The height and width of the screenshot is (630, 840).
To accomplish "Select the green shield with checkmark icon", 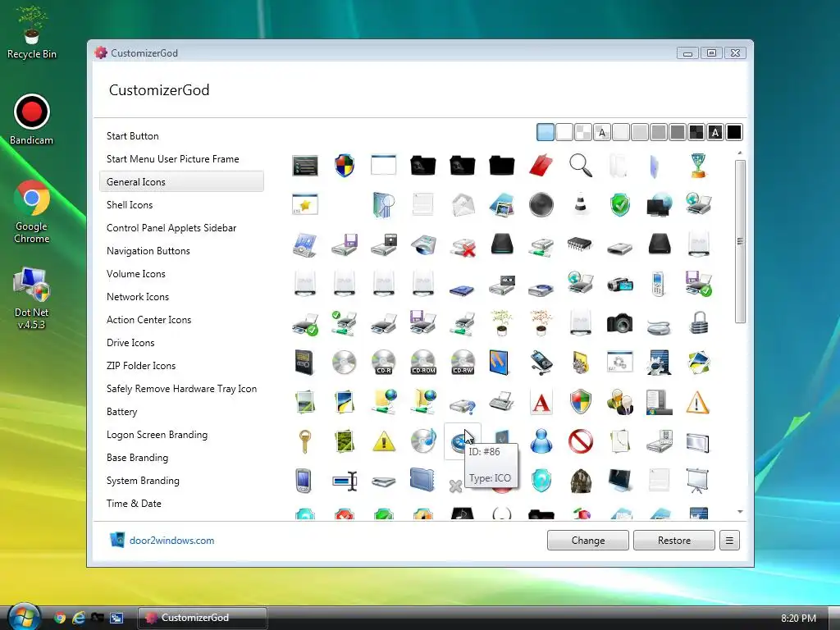I will coord(620,204).
